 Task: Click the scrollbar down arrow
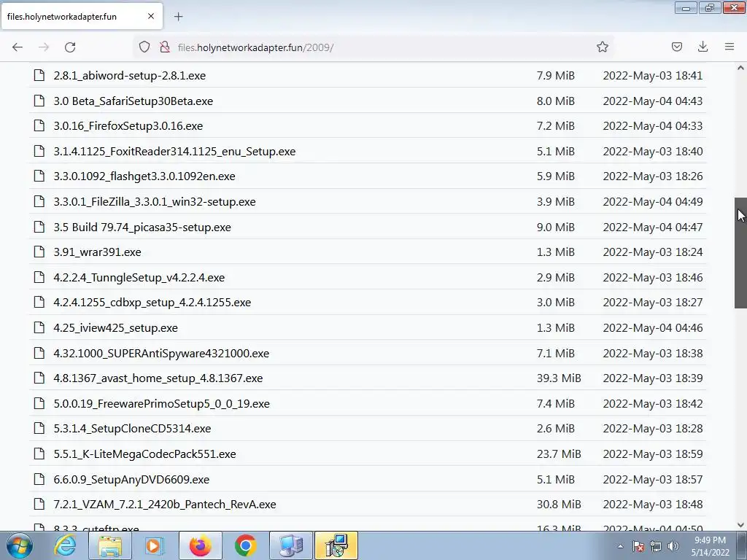click(740, 525)
